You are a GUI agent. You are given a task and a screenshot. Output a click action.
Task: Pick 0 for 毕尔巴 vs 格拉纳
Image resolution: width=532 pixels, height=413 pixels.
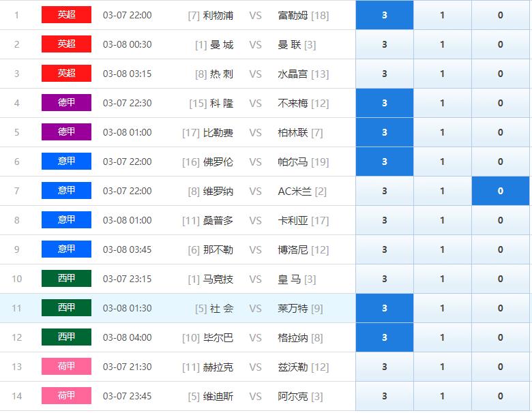coord(501,337)
